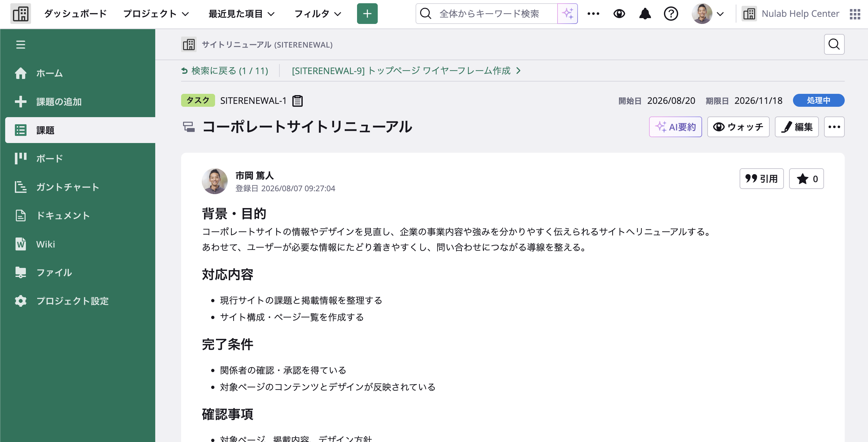Click Nulab Help Center link
The image size is (868, 442).
(x=790, y=14)
